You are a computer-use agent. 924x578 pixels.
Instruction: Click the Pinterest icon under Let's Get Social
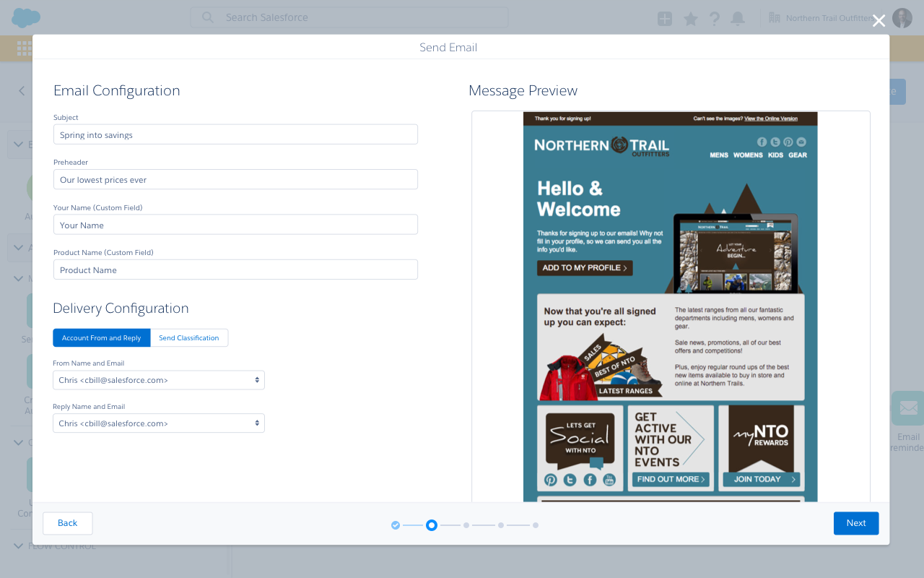click(551, 480)
